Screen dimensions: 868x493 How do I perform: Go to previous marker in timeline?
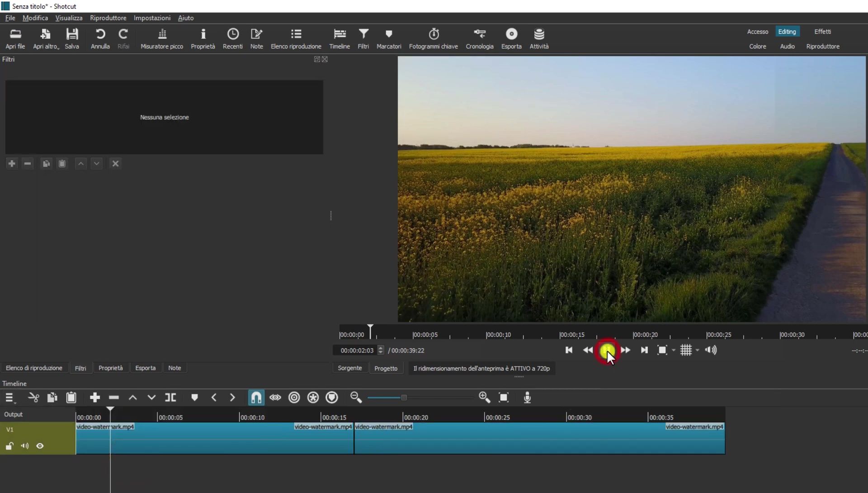214,398
